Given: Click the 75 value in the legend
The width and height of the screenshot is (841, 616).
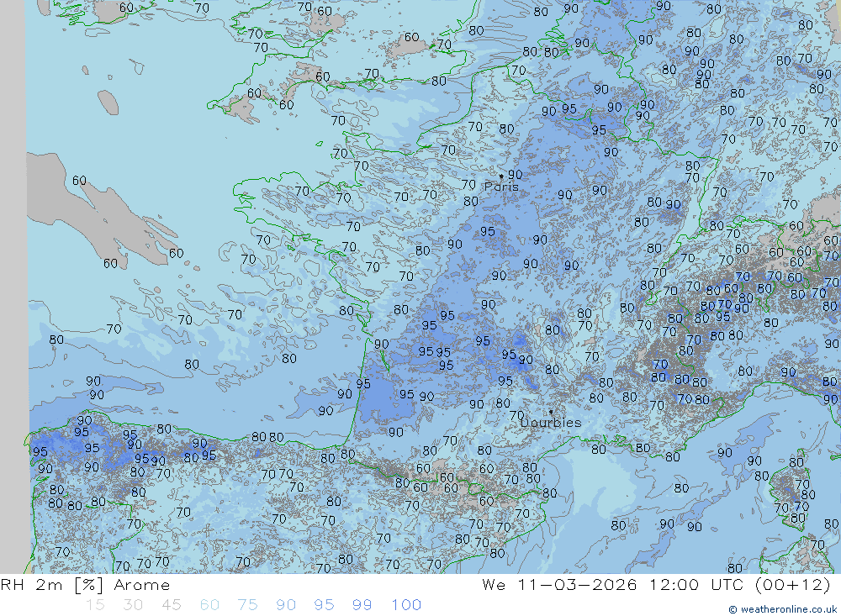Looking at the screenshot, I should 247,605.
